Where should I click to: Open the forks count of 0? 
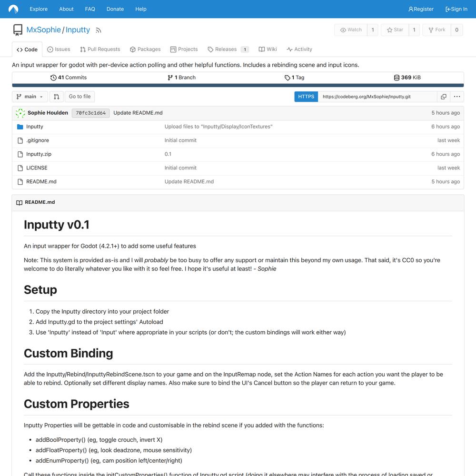click(x=456, y=30)
